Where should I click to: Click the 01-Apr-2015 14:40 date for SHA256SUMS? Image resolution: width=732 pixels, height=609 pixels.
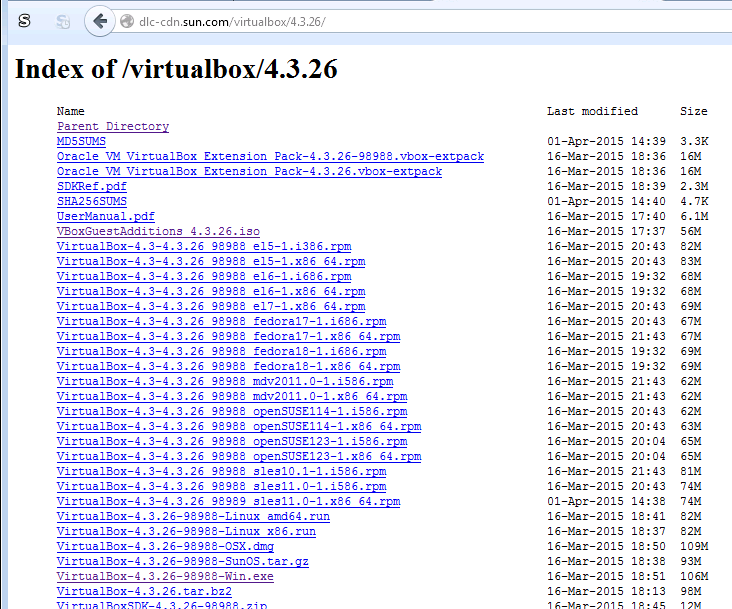(606, 201)
